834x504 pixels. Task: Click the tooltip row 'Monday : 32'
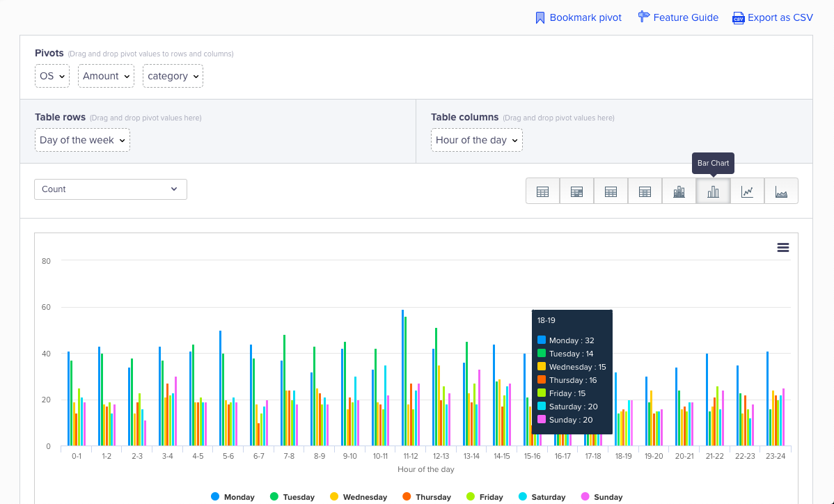pos(566,340)
